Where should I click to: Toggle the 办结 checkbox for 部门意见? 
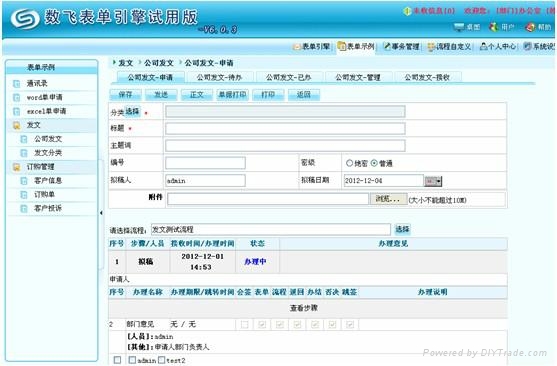(315, 324)
